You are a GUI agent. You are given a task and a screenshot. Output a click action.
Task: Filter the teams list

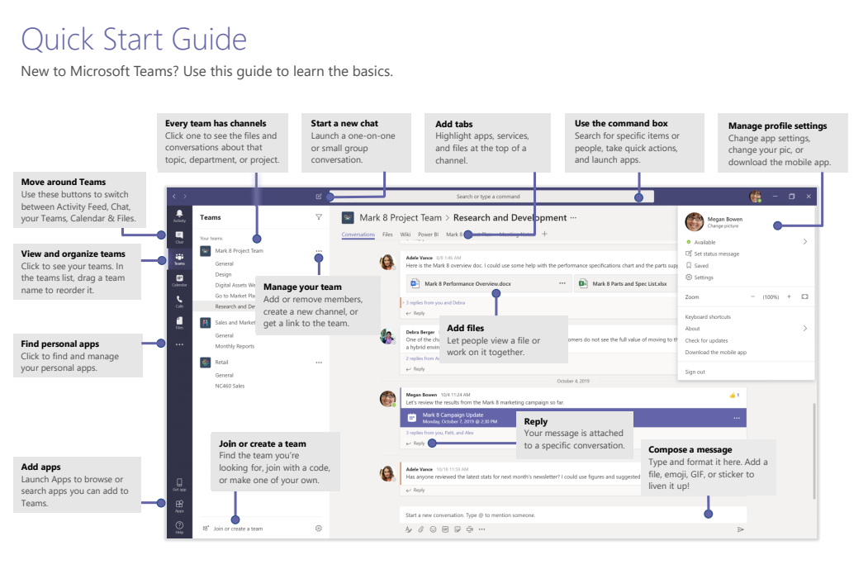[x=319, y=217]
